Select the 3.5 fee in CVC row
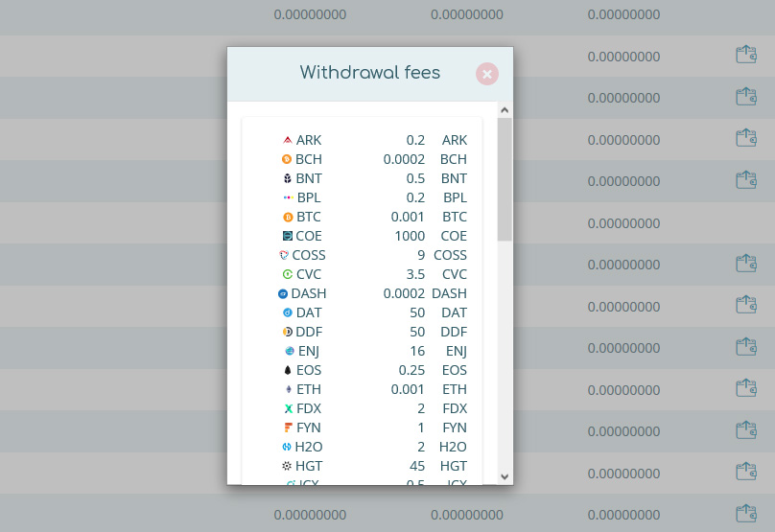 pyautogui.click(x=415, y=274)
